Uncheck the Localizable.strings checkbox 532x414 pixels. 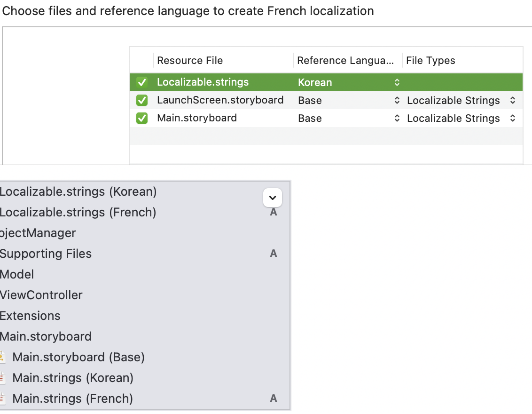pos(142,82)
